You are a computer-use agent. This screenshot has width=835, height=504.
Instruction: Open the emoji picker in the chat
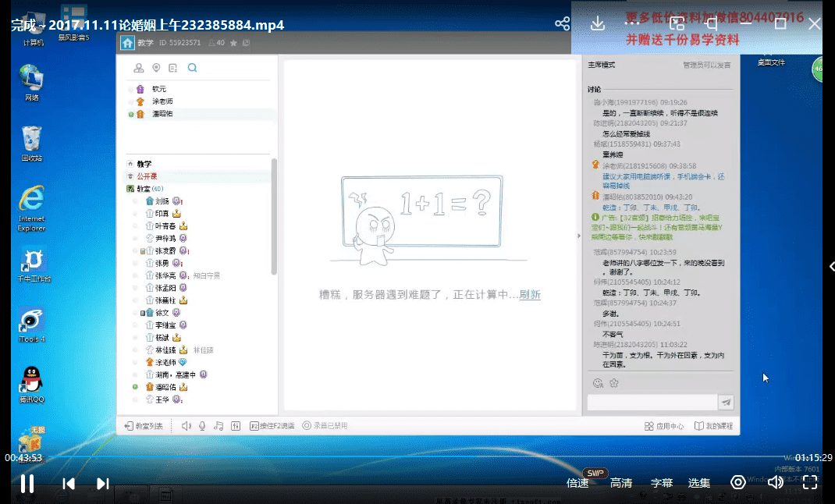[598, 383]
